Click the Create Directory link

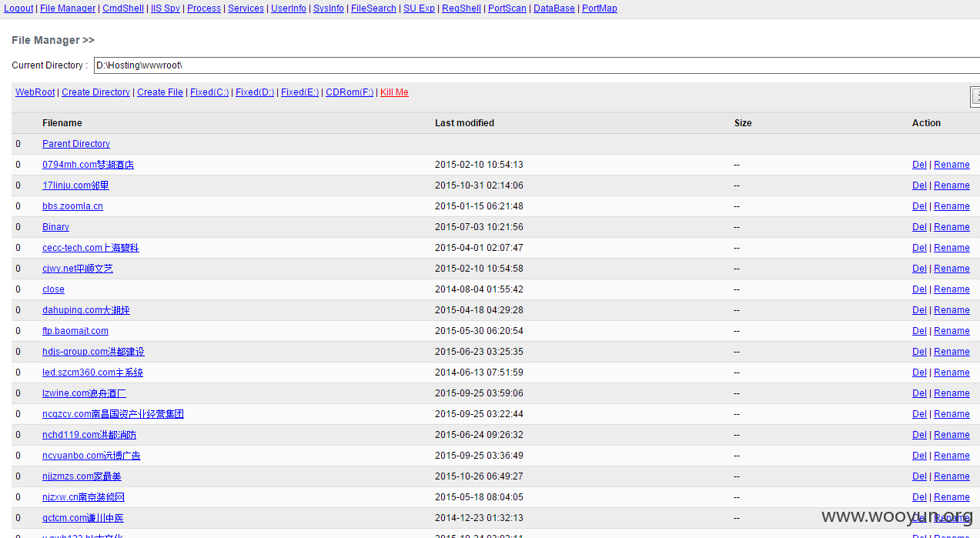point(96,92)
